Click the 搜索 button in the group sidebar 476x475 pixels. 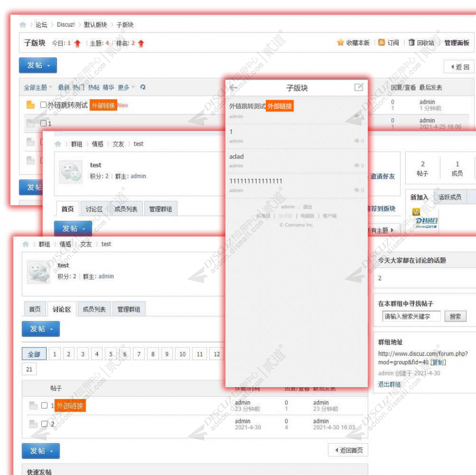(x=455, y=316)
